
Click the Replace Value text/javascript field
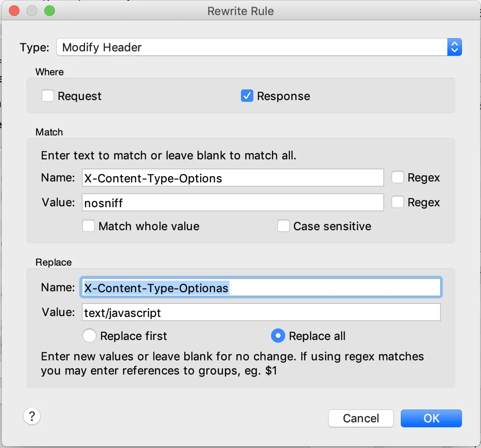261,313
